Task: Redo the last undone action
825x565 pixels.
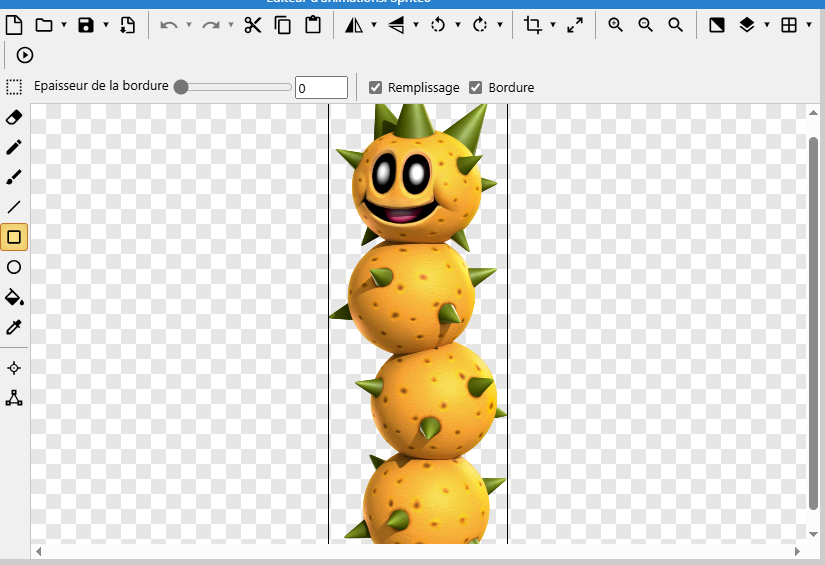Action: point(211,25)
